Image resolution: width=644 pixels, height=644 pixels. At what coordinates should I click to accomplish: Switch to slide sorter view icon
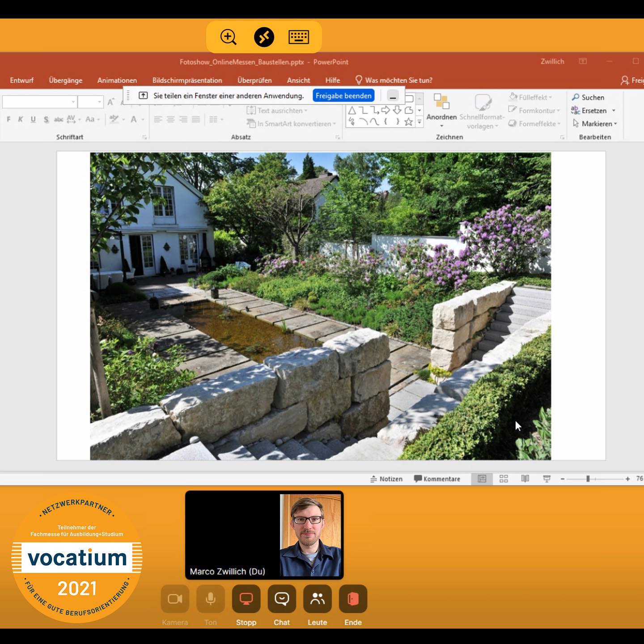coord(504,479)
